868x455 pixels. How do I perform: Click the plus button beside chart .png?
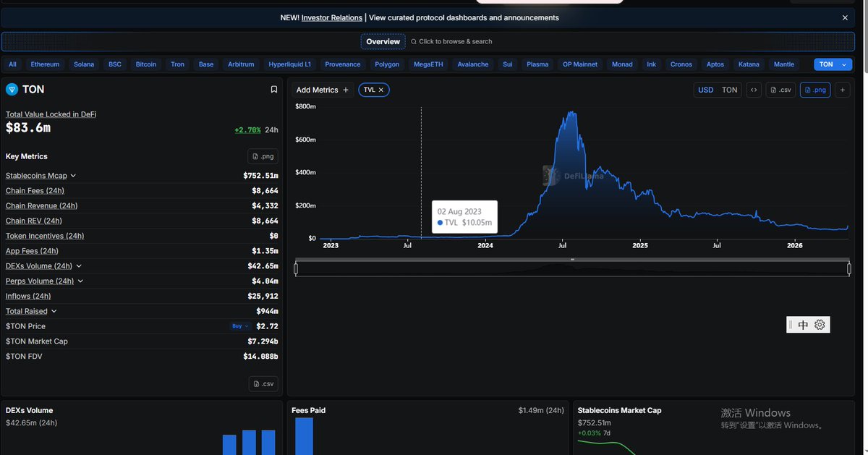click(843, 90)
